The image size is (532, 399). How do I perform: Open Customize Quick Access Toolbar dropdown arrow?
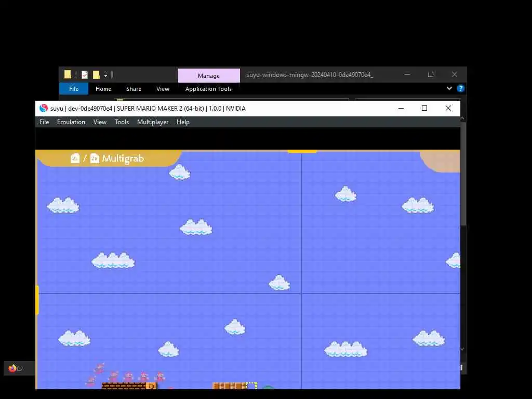[x=105, y=75]
